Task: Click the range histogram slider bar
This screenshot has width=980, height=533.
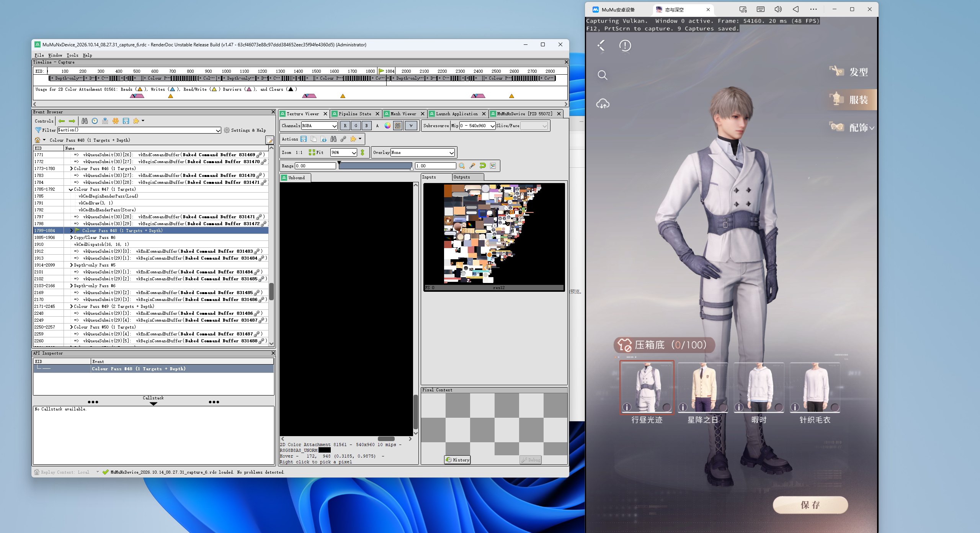Action: click(376, 166)
